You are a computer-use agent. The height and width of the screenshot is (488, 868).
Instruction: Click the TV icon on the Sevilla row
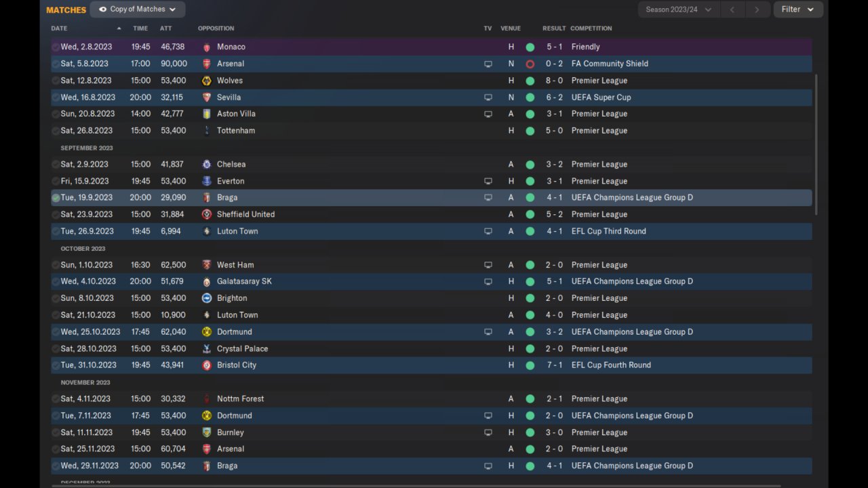(x=488, y=98)
